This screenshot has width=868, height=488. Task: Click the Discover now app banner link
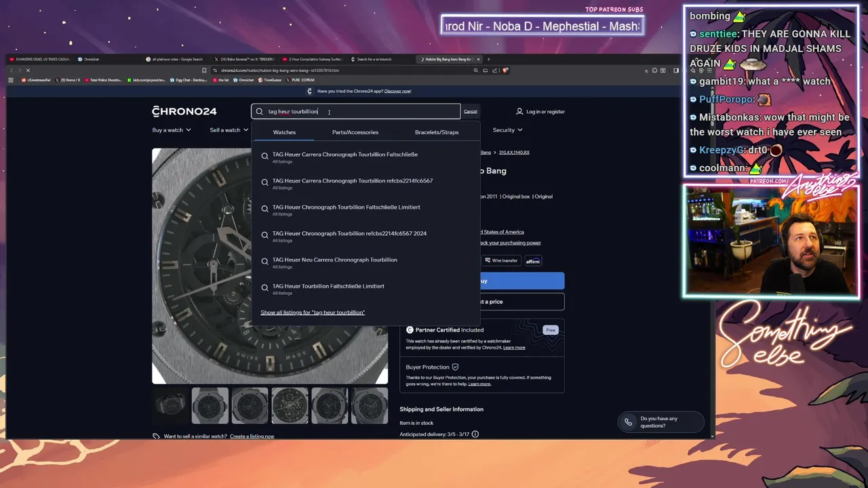tap(397, 91)
